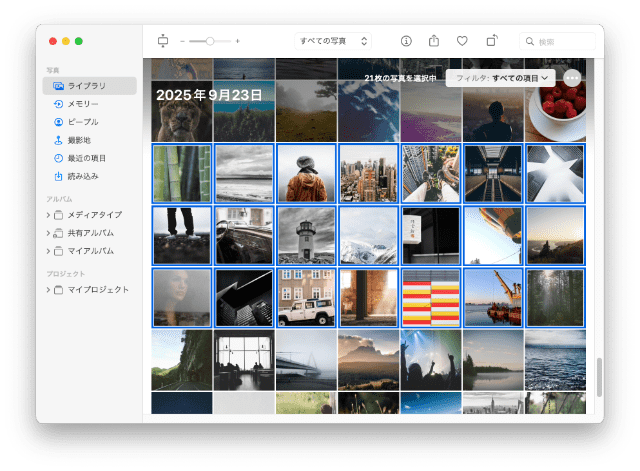Open ピープル in the sidebar
This screenshot has width=640, height=471.
(x=84, y=122)
